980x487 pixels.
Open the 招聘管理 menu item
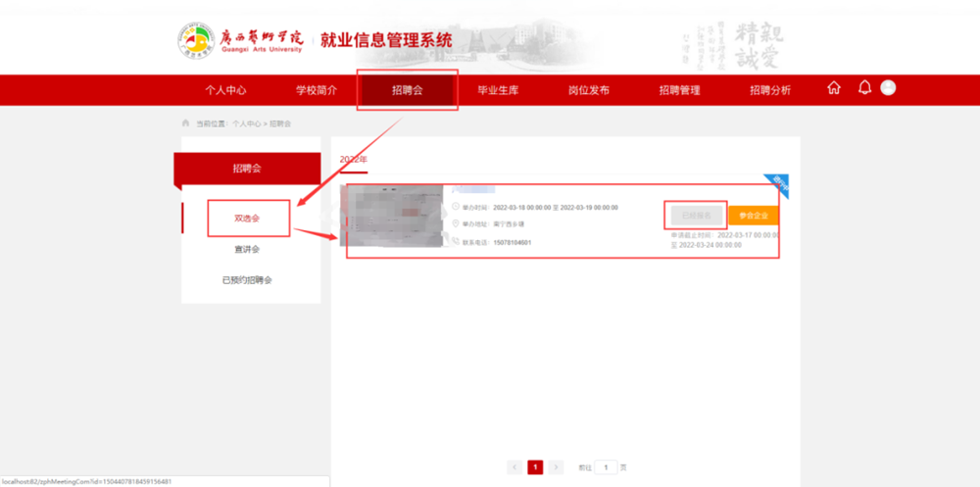click(x=679, y=90)
